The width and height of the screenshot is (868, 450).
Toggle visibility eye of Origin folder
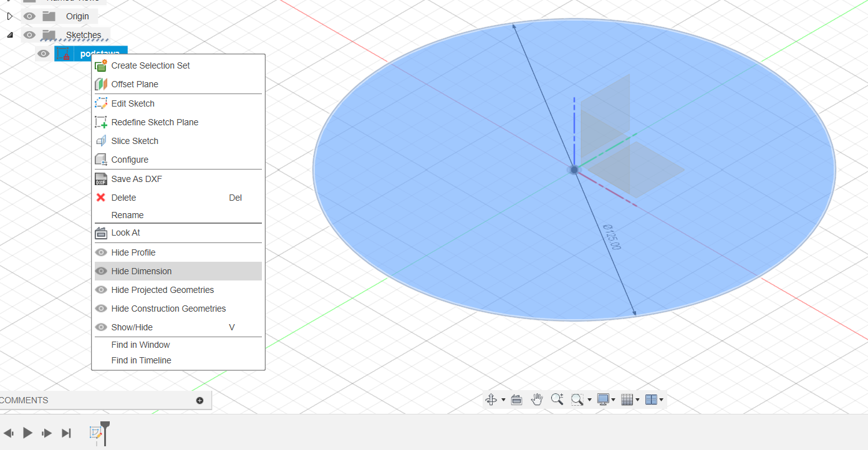pyautogui.click(x=29, y=16)
